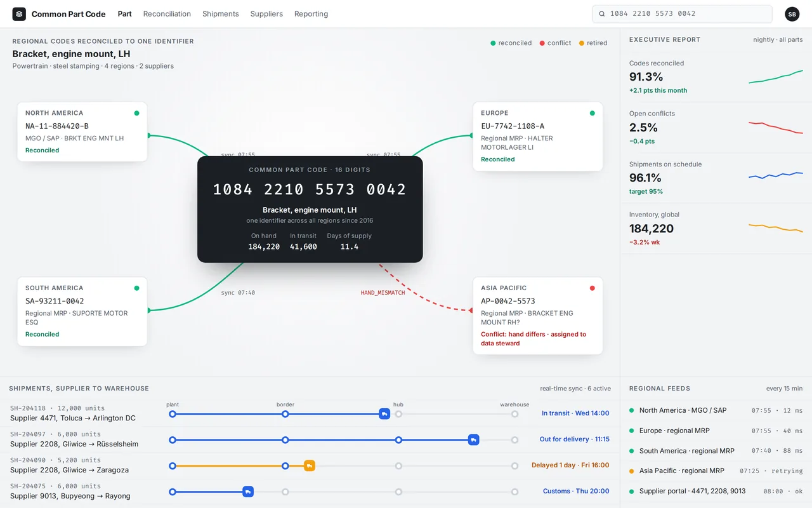Click the central 16-digit common part code
Image resolution: width=812 pixels, height=508 pixels.
click(310, 189)
